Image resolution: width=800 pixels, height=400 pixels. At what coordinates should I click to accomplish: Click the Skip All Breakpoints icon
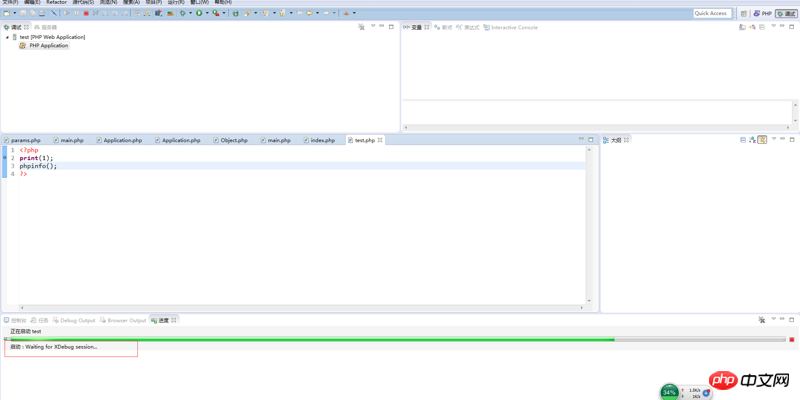point(54,13)
